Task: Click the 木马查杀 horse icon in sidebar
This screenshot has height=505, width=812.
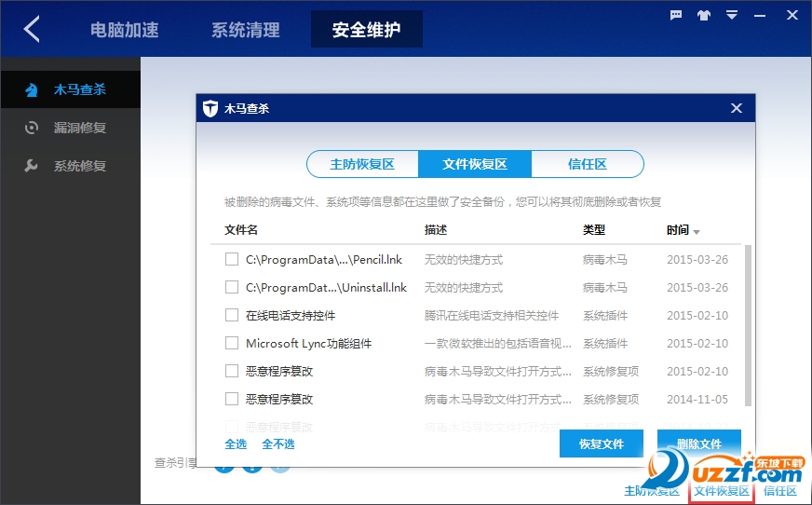Action: click(32, 90)
